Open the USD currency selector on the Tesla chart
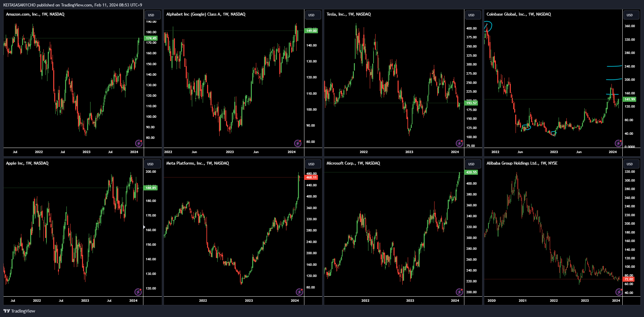 [x=473, y=15]
